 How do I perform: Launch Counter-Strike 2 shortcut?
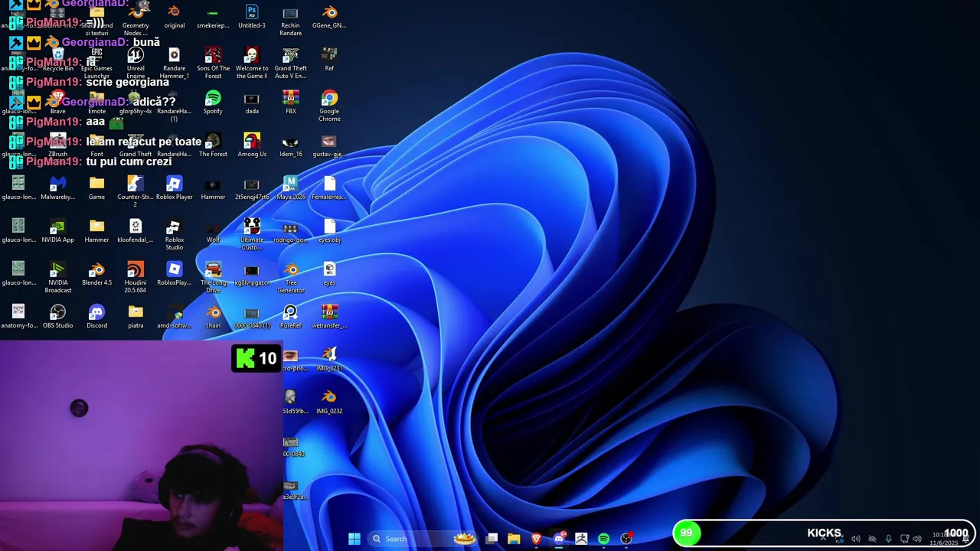coord(136,191)
